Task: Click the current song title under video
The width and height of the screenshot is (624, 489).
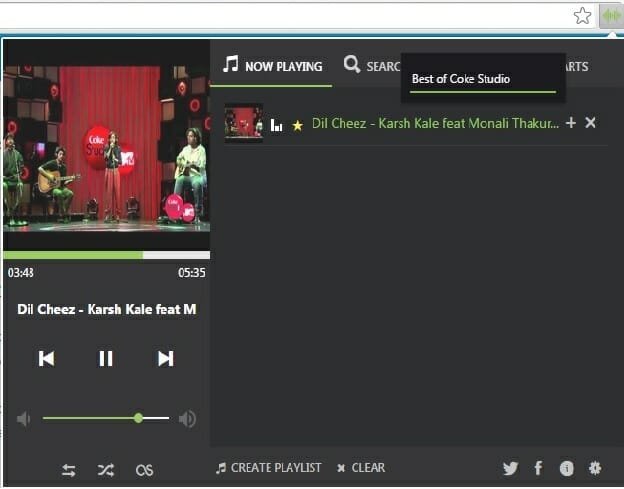Action: pos(107,309)
